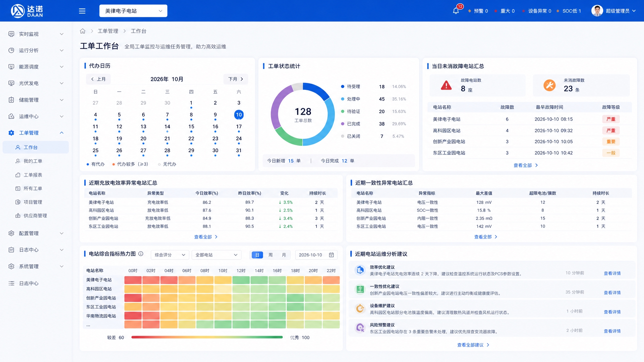Switch heatmap to 周 view
The width and height of the screenshot is (644, 362).
[x=270, y=255]
